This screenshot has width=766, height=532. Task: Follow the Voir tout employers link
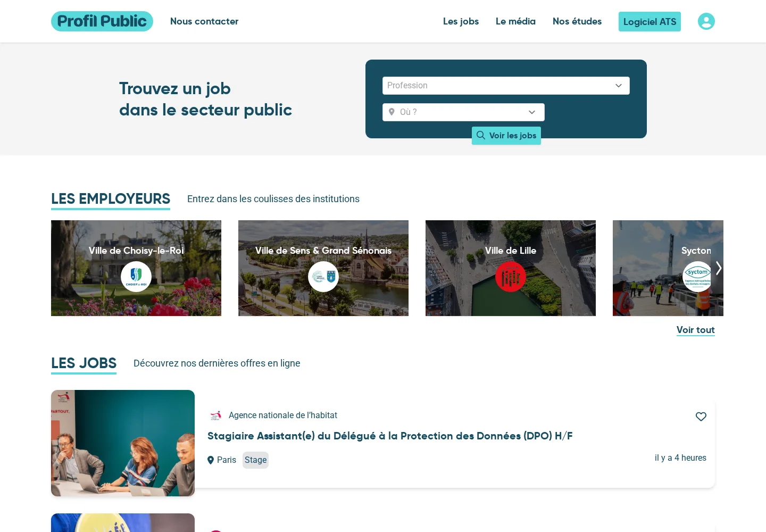(696, 330)
